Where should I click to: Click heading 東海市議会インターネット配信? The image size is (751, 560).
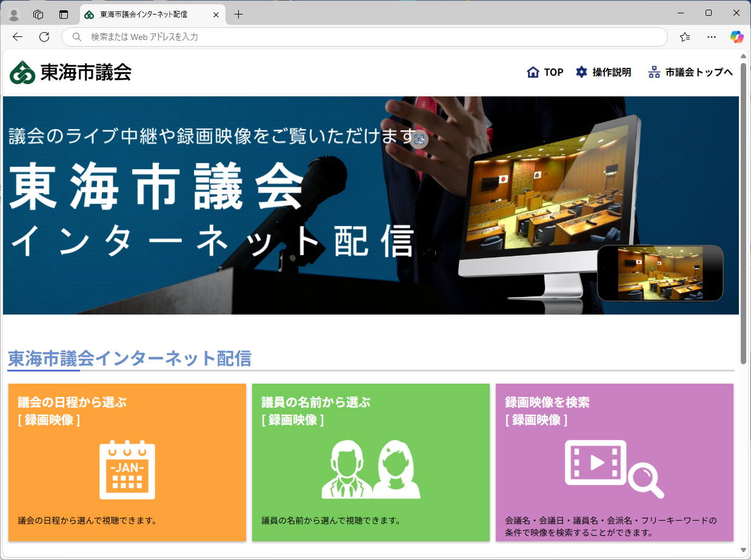130,359
